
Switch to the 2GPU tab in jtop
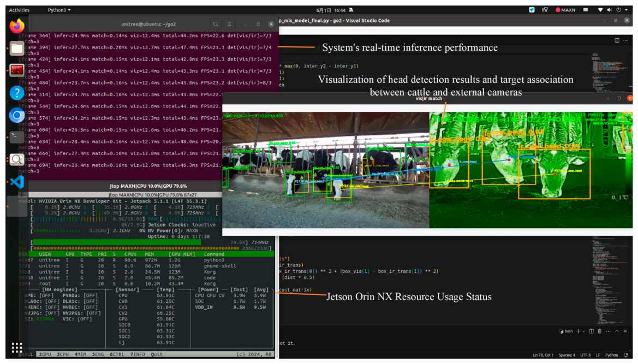click(45, 354)
